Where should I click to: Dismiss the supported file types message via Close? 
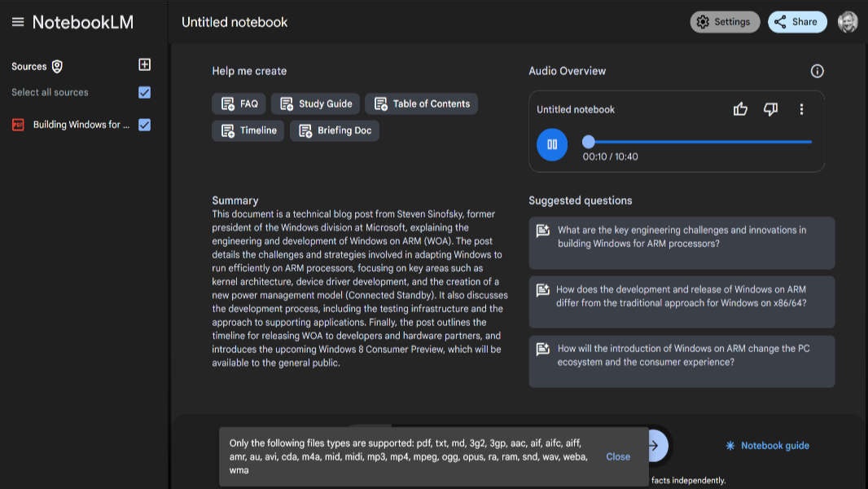pos(618,456)
